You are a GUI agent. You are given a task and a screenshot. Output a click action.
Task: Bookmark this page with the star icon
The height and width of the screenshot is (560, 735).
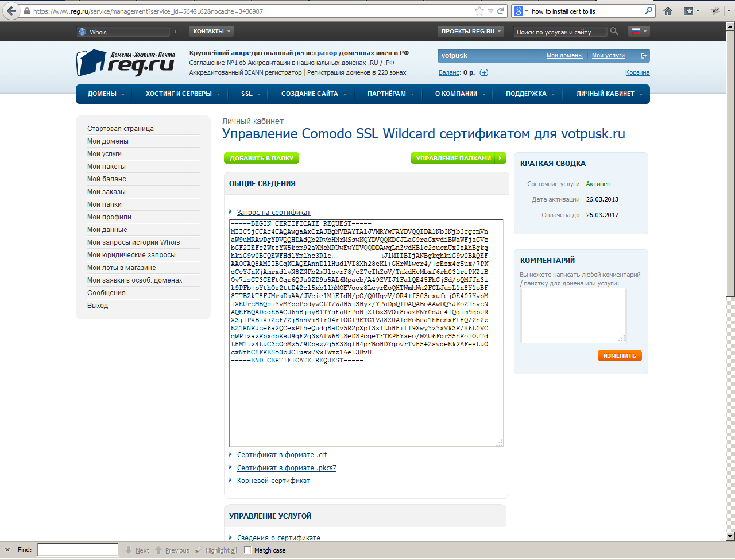(x=479, y=11)
